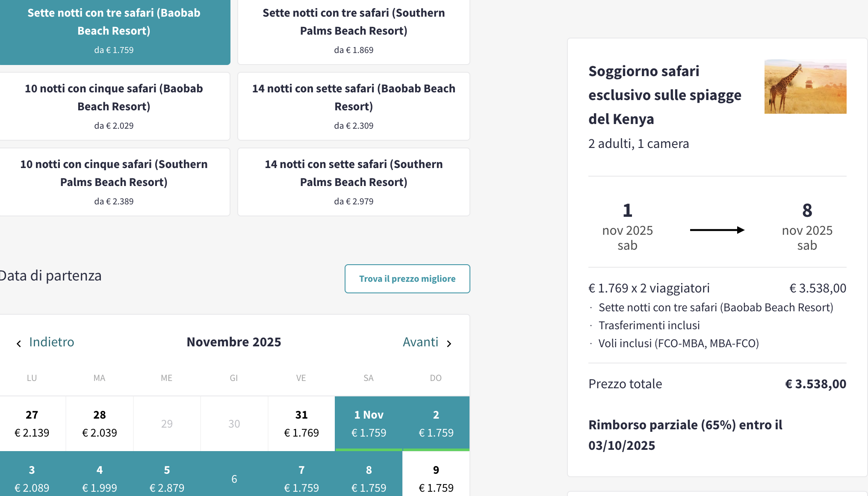The image size is (868, 496).
Task: Select 3 November date priced € 2.089
Action: 32,478
